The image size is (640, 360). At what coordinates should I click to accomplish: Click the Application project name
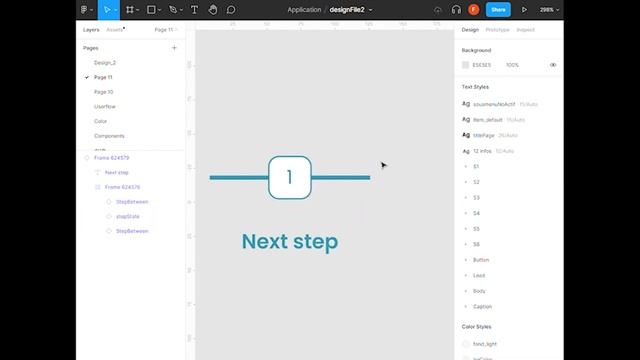coord(304,10)
